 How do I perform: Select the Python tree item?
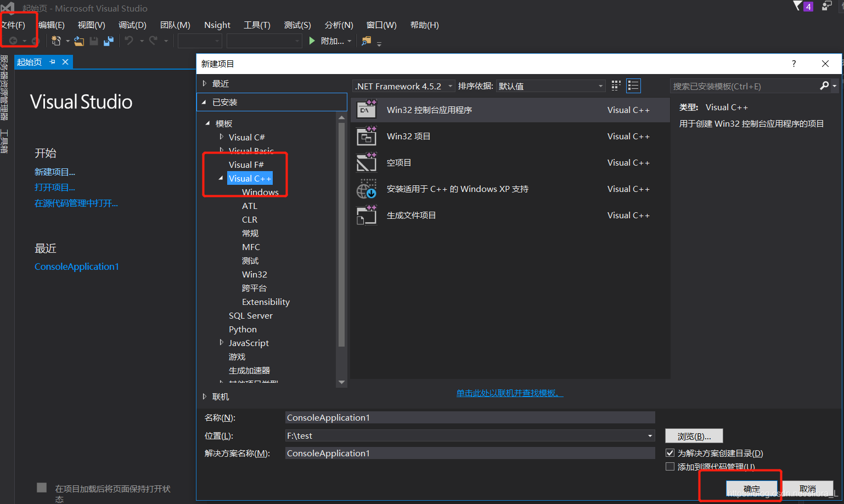point(243,329)
